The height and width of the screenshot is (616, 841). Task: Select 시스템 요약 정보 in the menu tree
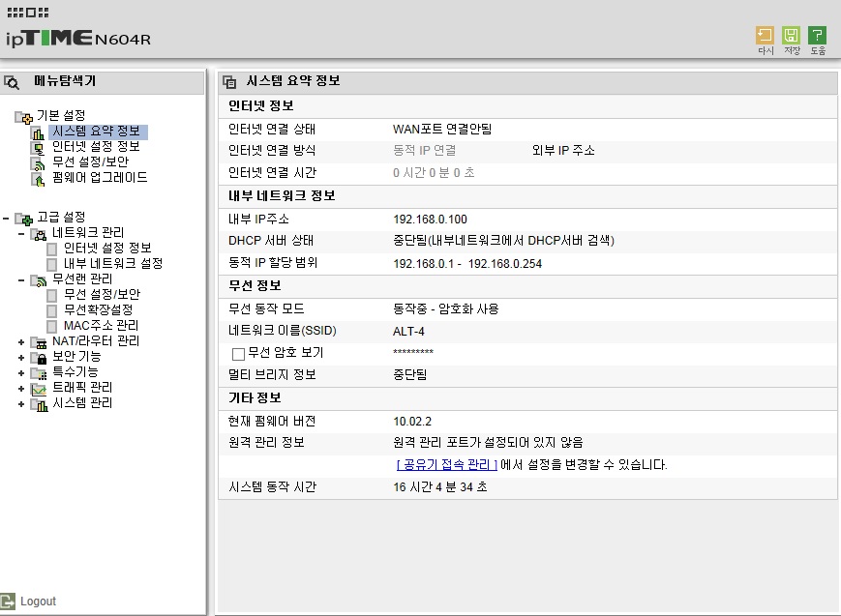97,132
